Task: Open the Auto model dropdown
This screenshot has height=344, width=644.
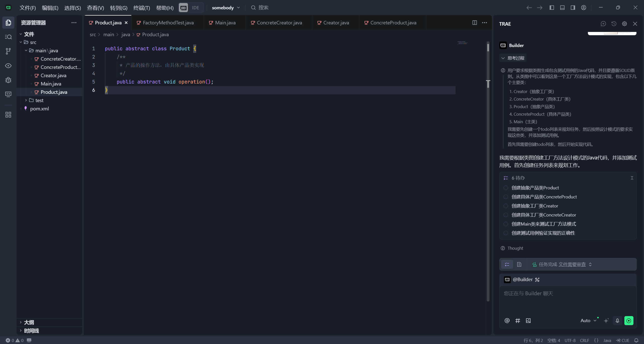Action: 588,321
